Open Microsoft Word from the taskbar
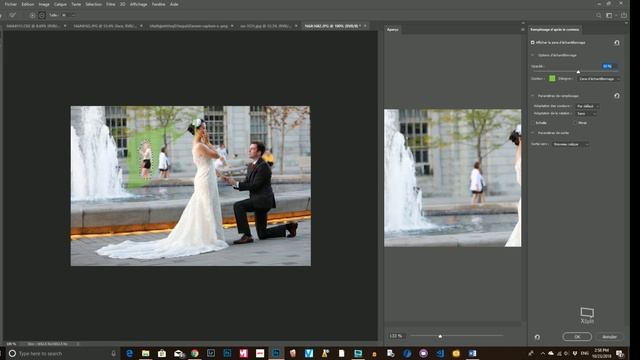The height and width of the screenshot is (360, 640). point(472,353)
